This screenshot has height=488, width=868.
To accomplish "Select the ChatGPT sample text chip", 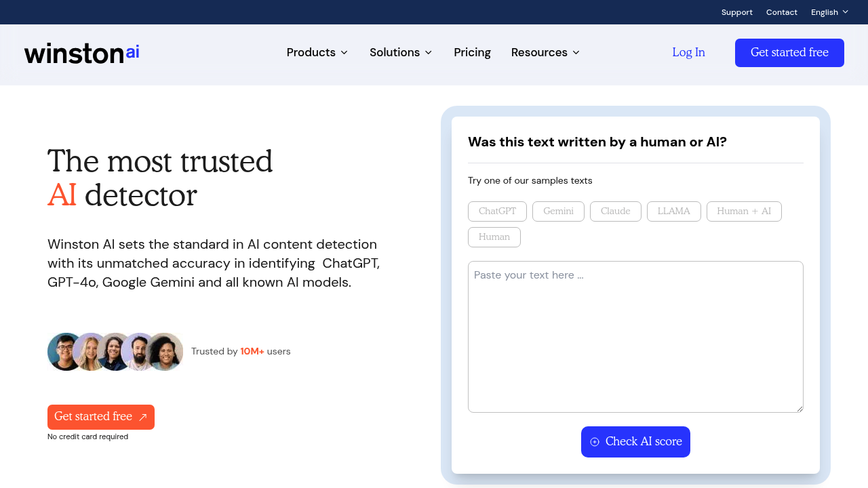I will 497,211.
